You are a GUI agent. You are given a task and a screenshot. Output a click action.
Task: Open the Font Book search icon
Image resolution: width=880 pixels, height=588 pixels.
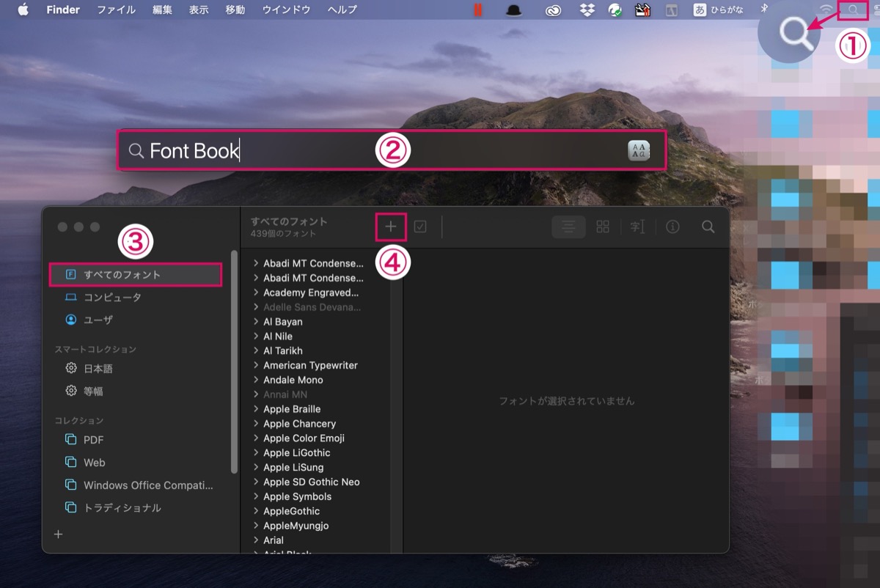tap(708, 227)
